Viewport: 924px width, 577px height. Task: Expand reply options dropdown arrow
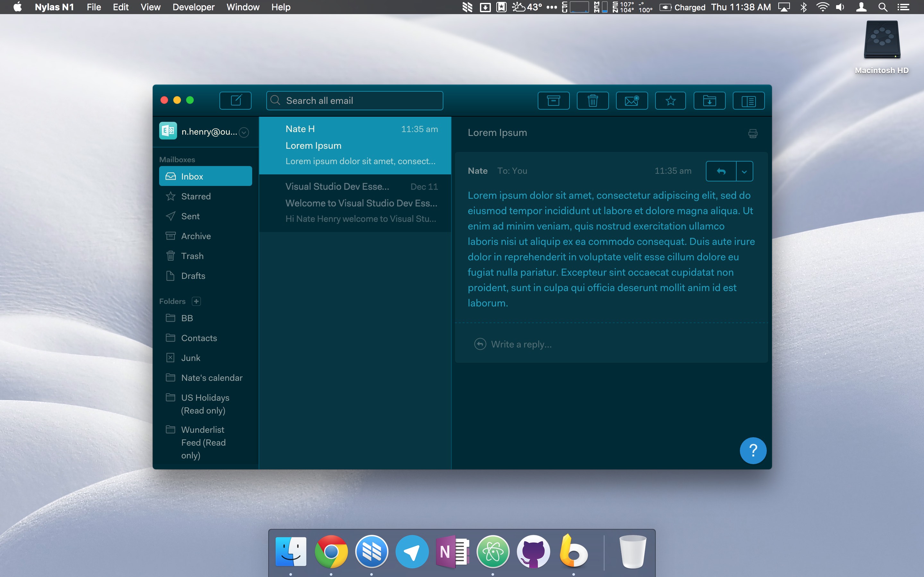[x=744, y=171]
